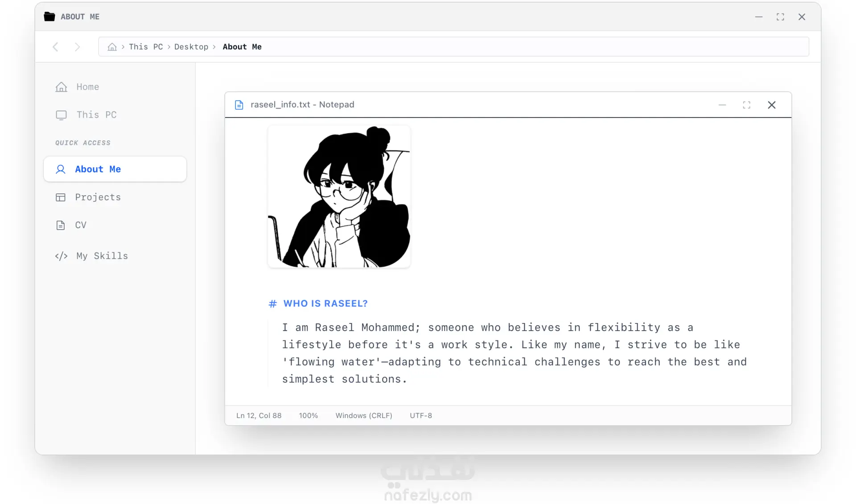Click About Me breadcrumb segment
Screen dimensions: 856x504
242,47
